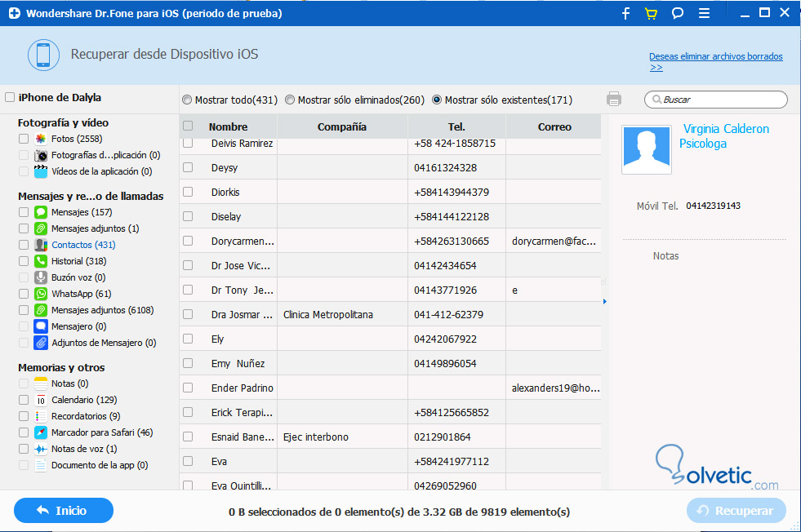The height and width of the screenshot is (532, 801).
Task: Click the Historial phone icon
Action: pos(41,261)
